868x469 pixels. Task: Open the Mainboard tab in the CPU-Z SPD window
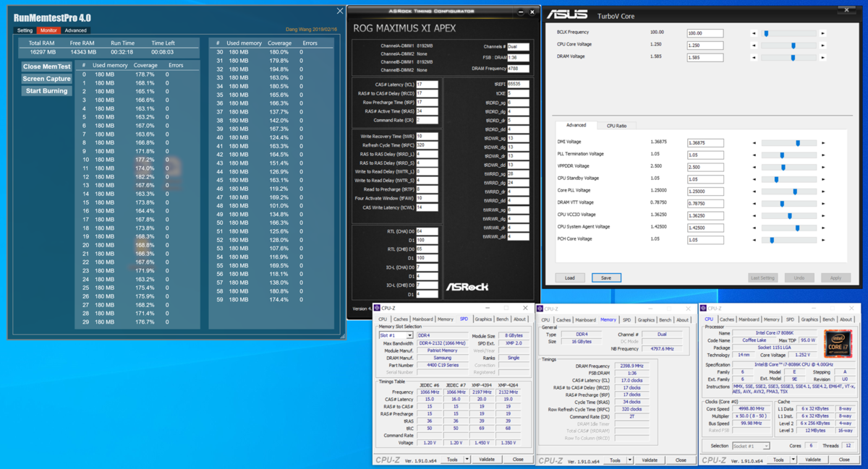422,319
